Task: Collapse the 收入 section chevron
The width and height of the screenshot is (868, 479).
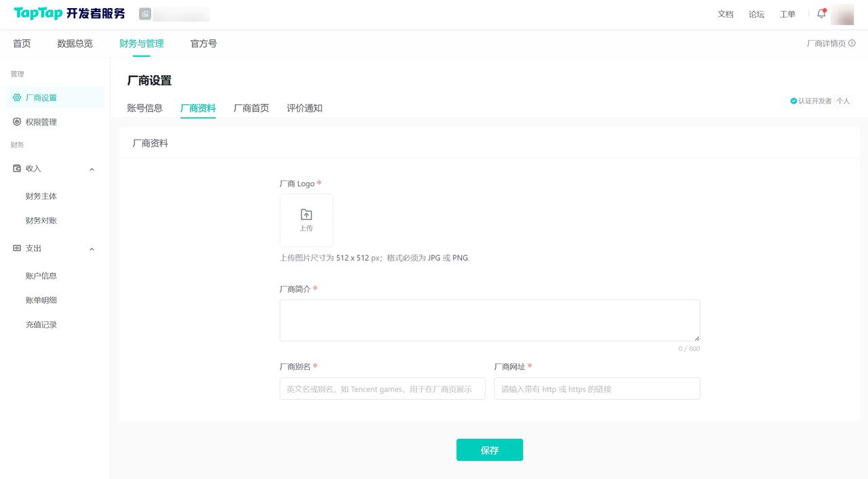Action: 92,169
